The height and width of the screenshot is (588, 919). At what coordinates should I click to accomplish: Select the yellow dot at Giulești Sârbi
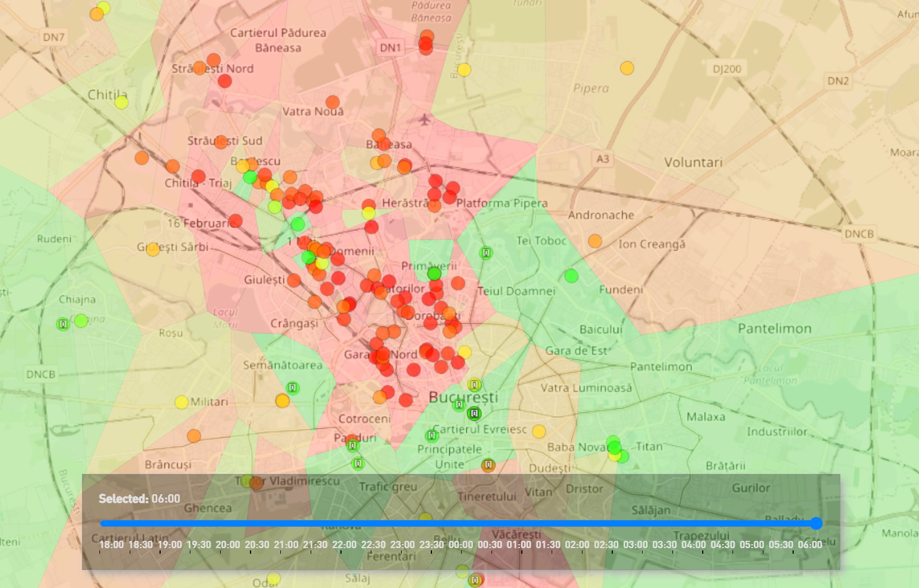click(153, 249)
